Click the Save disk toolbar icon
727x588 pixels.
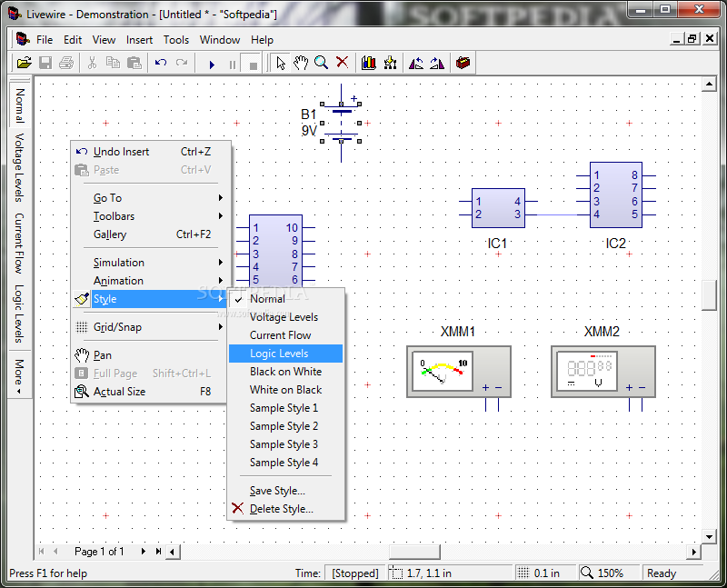(45, 63)
